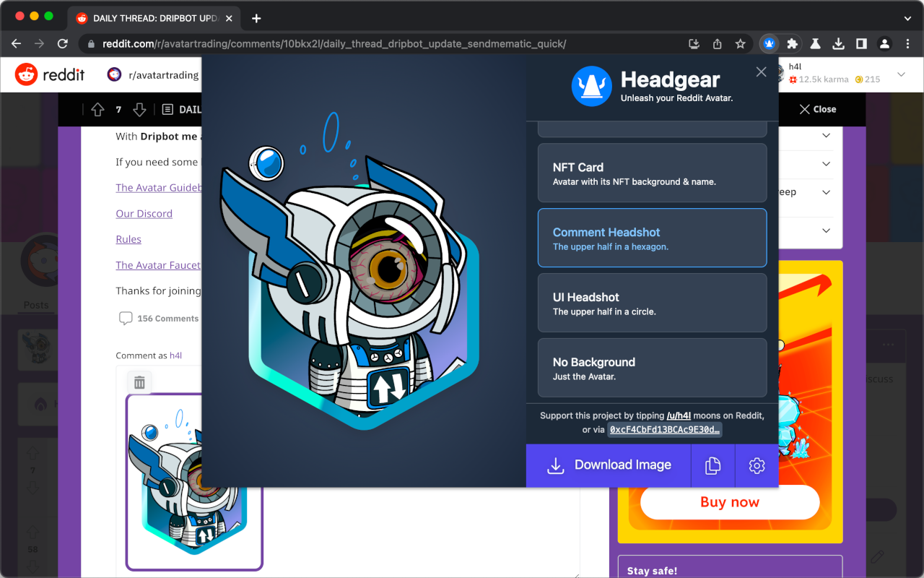Copy the image to clipboard

(x=712, y=465)
